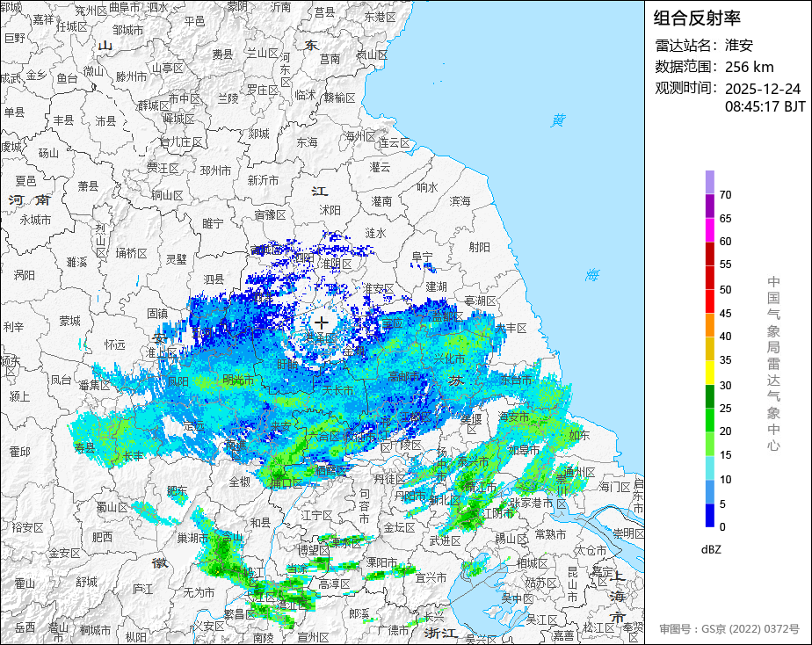The width and height of the screenshot is (812, 645).
Task: Click the 巢湖市 label on the map
Action: coord(192,538)
